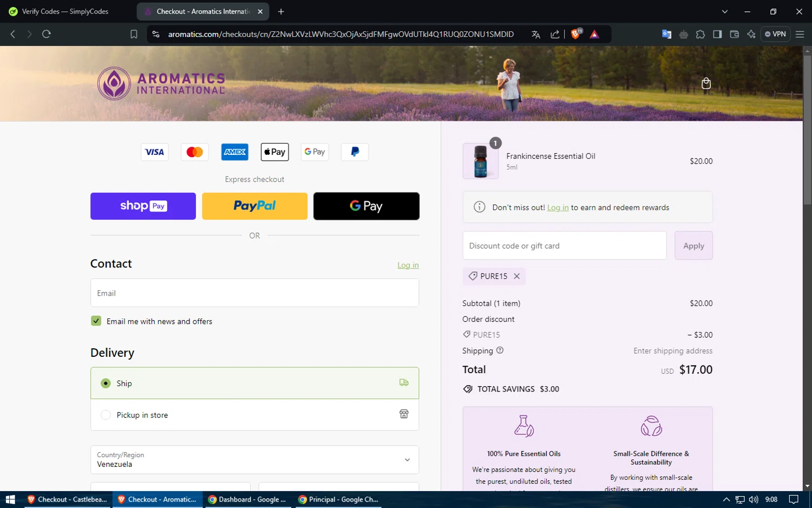Open the shopping bag cart icon
Viewport: 812px width, 508px height.
coord(706,83)
